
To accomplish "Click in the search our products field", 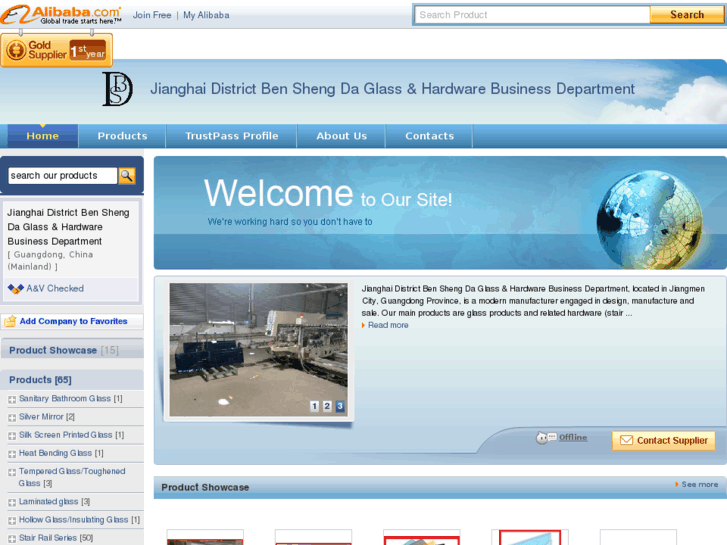I will coord(63,175).
